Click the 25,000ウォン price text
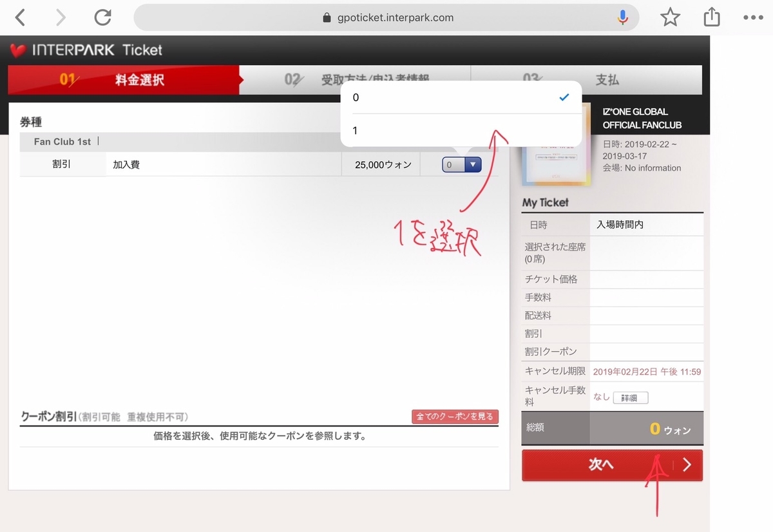The image size is (773, 532). click(383, 165)
